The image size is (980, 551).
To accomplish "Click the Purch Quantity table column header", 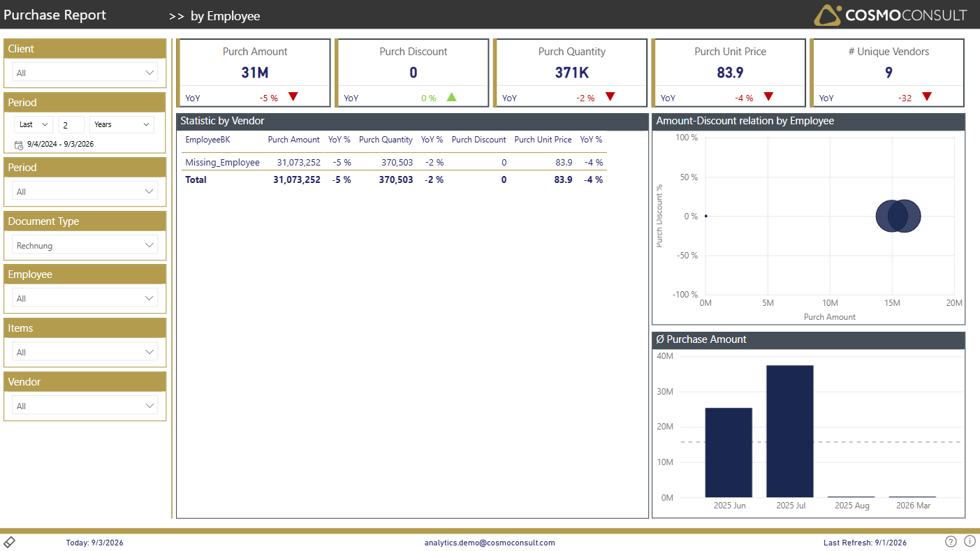I will [386, 140].
